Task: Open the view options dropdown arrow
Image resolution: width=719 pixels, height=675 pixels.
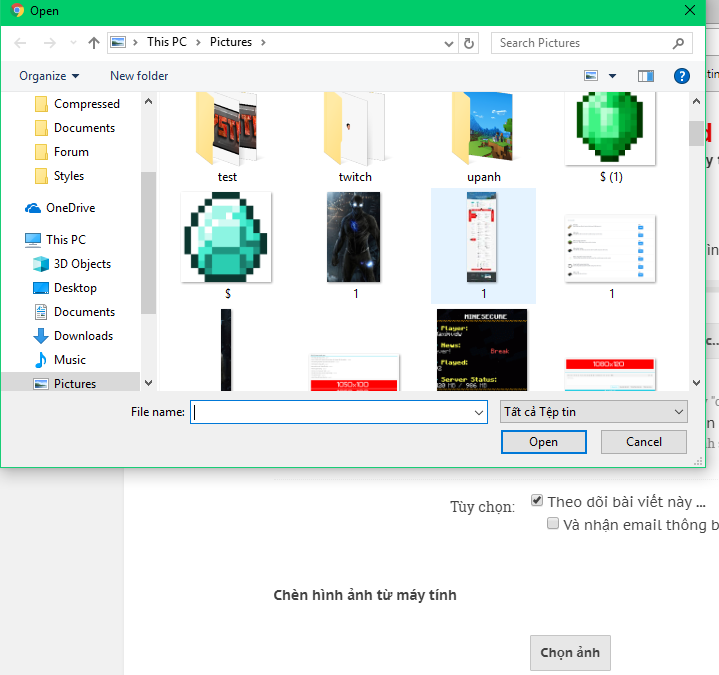Action: click(x=613, y=76)
